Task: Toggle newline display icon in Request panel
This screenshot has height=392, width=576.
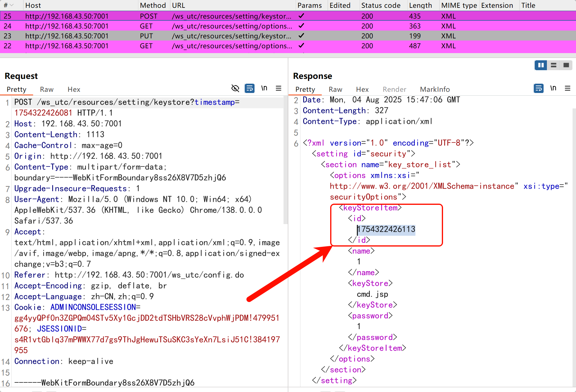Action: (x=264, y=88)
